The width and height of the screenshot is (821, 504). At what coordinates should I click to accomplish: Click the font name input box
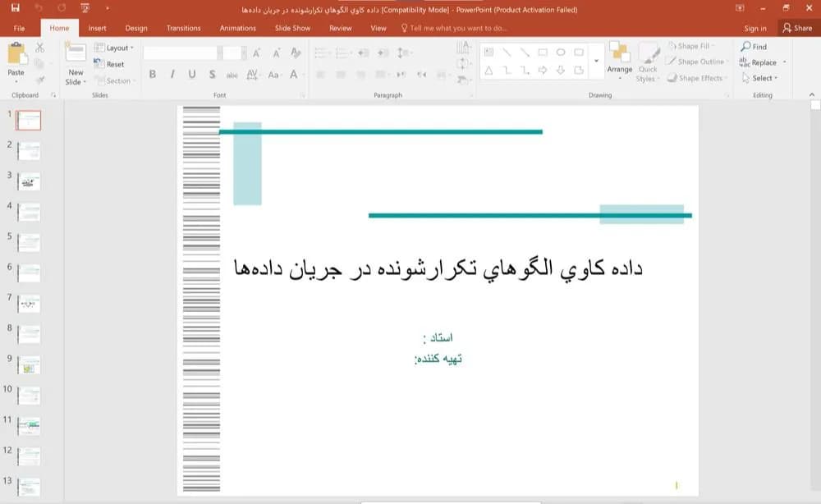tap(180, 53)
